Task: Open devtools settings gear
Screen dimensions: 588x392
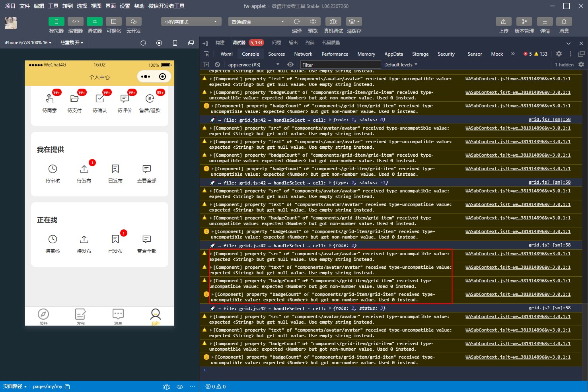Action: pyautogui.click(x=559, y=54)
